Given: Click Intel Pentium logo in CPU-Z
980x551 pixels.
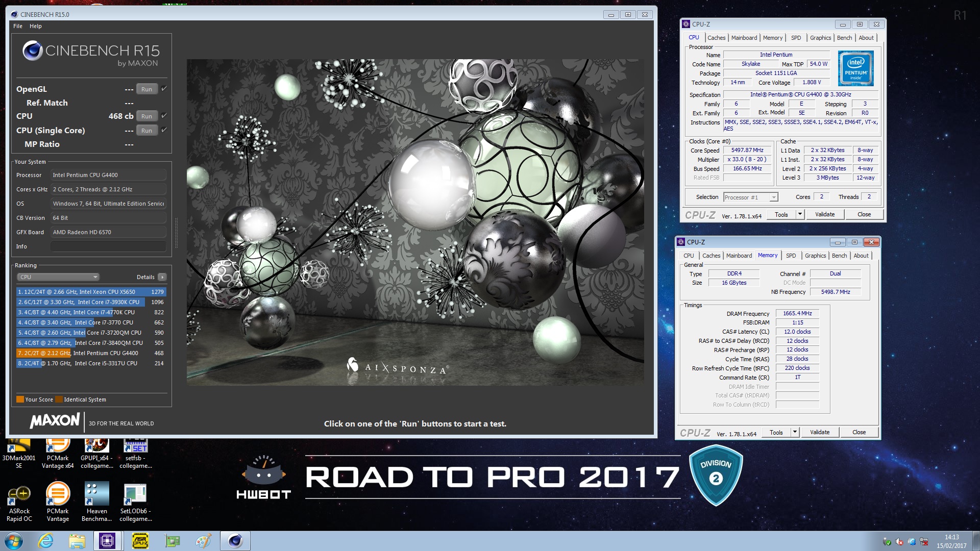Looking at the screenshot, I should 855,68.
